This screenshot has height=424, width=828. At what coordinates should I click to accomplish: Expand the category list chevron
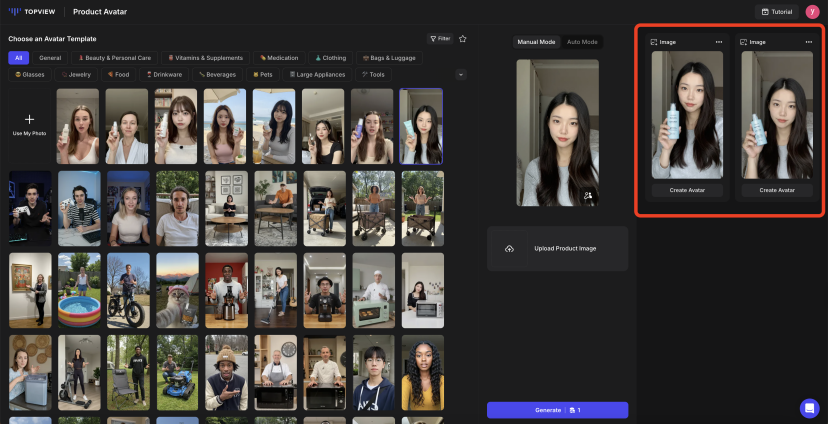pyautogui.click(x=461, y=74)
